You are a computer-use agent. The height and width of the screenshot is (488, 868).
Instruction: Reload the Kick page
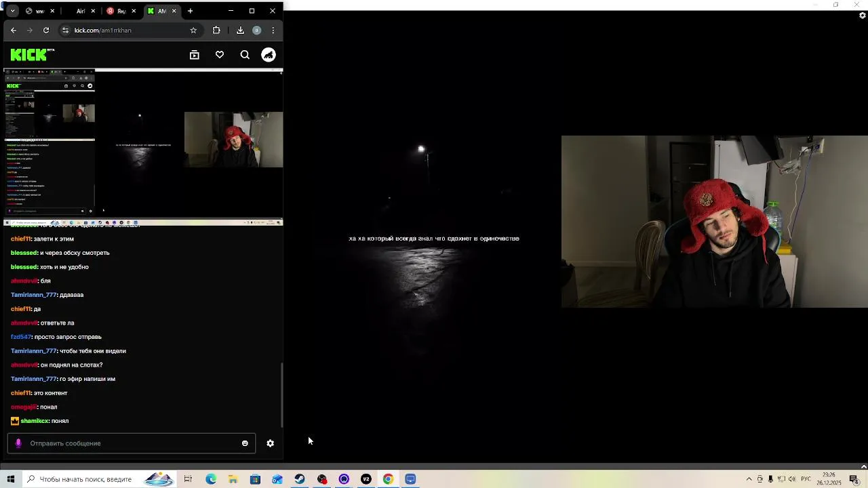pyautogui.click(x=46, y=30)
